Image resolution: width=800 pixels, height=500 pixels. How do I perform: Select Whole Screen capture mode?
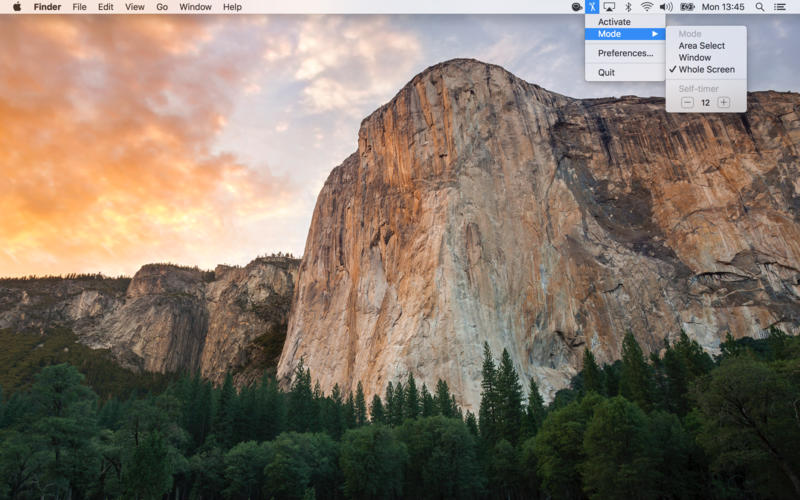pos(706,69)
